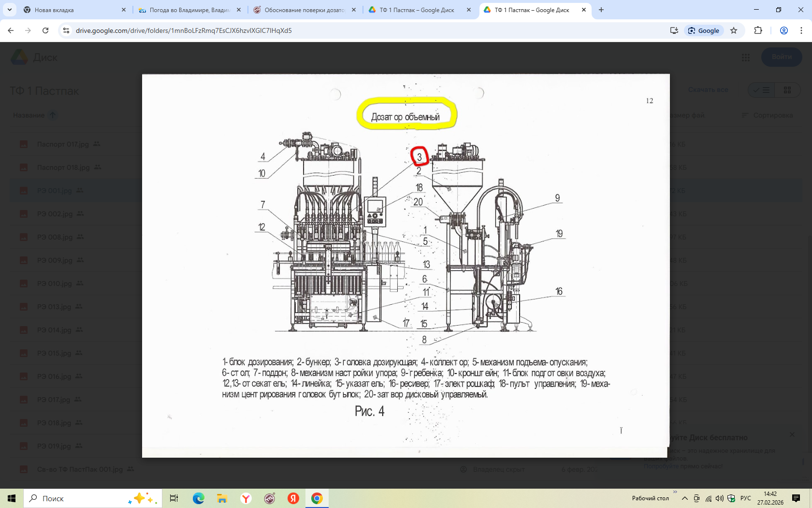Click the Google Lens search button
812x508 pixels.
point(704,30)
